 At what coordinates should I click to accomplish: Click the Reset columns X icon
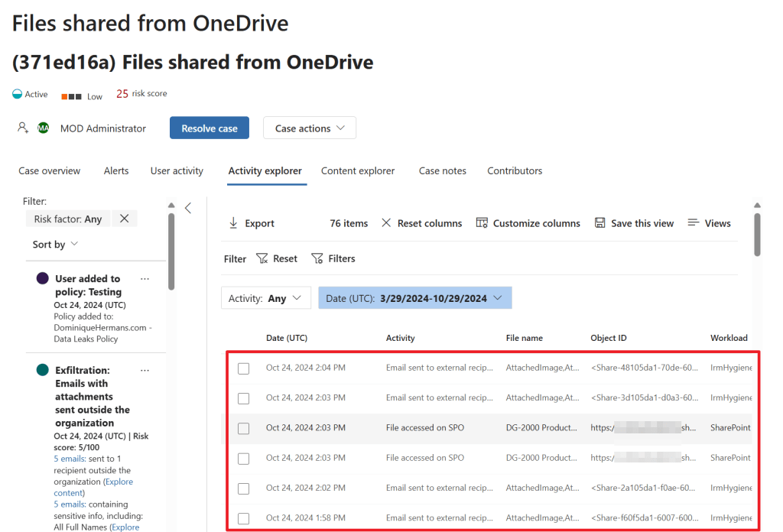[386, 223]
